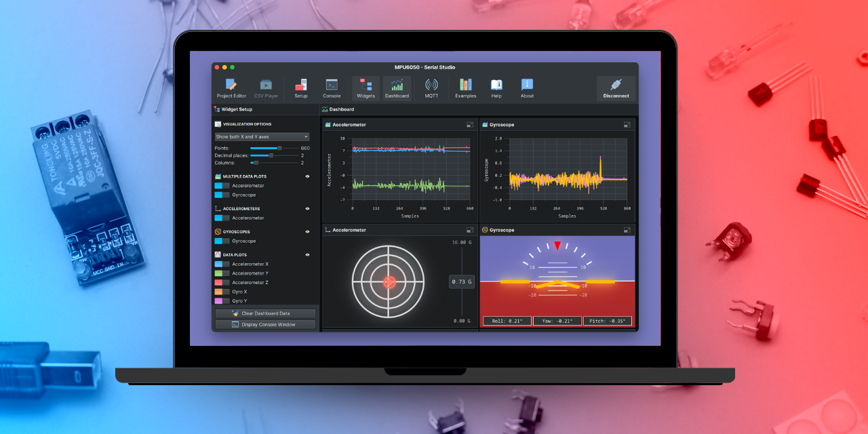
Task: Switch to the Dashboard tab in toolbar
Action: pos(397,87)
